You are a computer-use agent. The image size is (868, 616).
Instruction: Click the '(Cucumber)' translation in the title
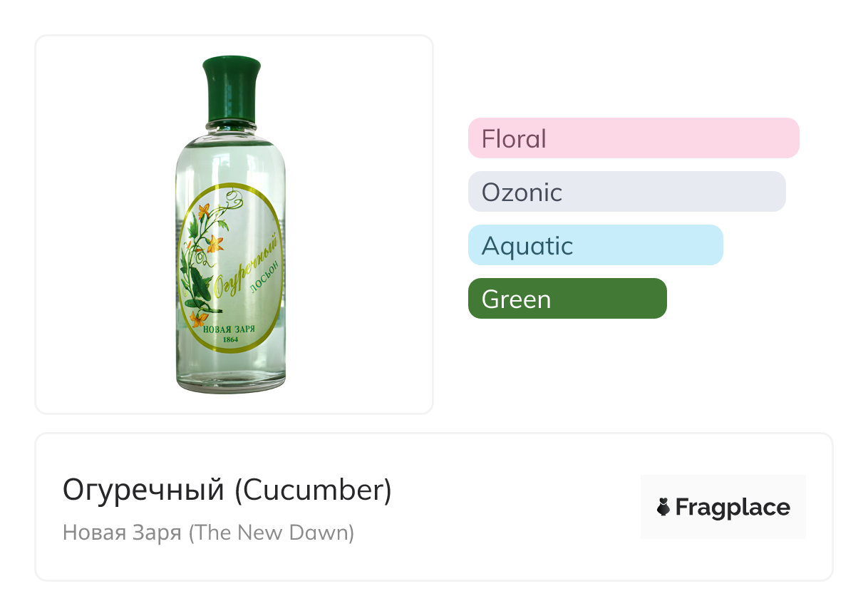(313, 490)
